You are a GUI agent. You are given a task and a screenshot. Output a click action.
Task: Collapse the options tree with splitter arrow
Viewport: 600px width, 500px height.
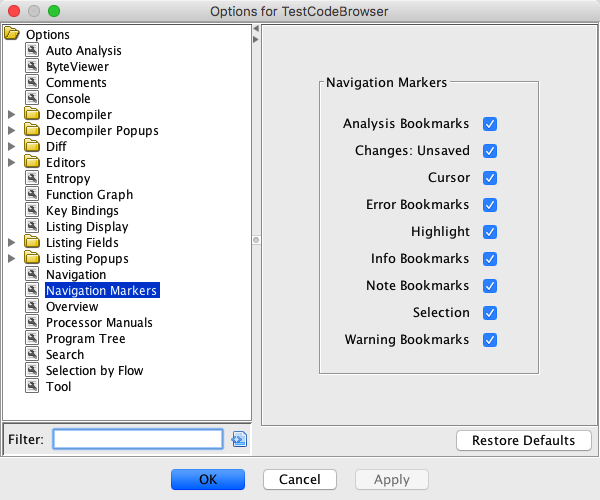pos(255,28)
